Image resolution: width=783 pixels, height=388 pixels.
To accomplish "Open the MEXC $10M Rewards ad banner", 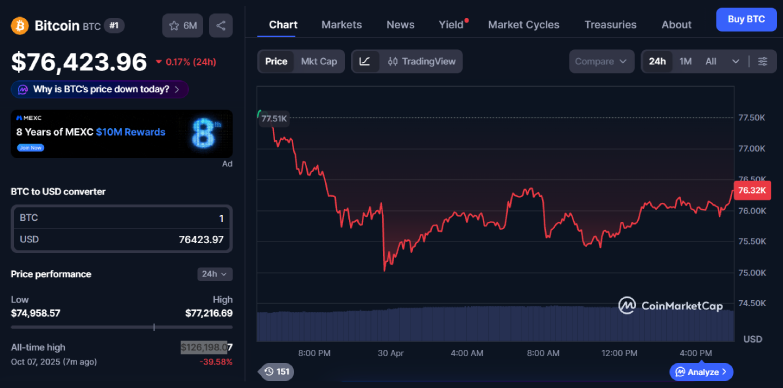I will tap(121, 134).
